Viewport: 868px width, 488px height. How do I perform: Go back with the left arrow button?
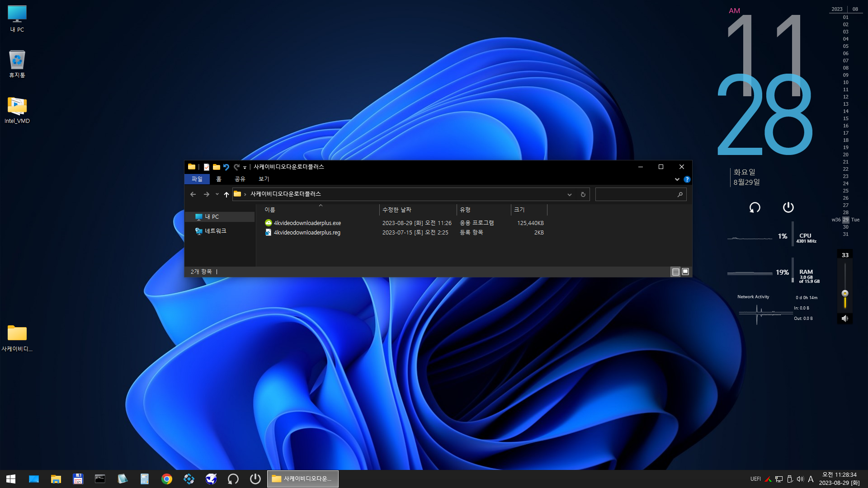[x=193, y=194]
